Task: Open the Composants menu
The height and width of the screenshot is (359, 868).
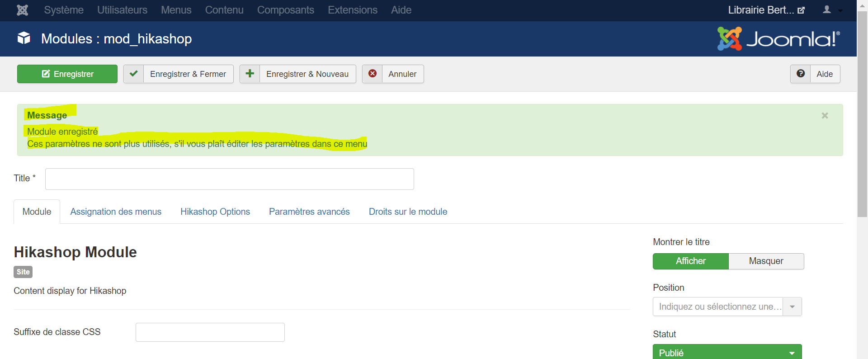Action: click(x=286, y=10)
